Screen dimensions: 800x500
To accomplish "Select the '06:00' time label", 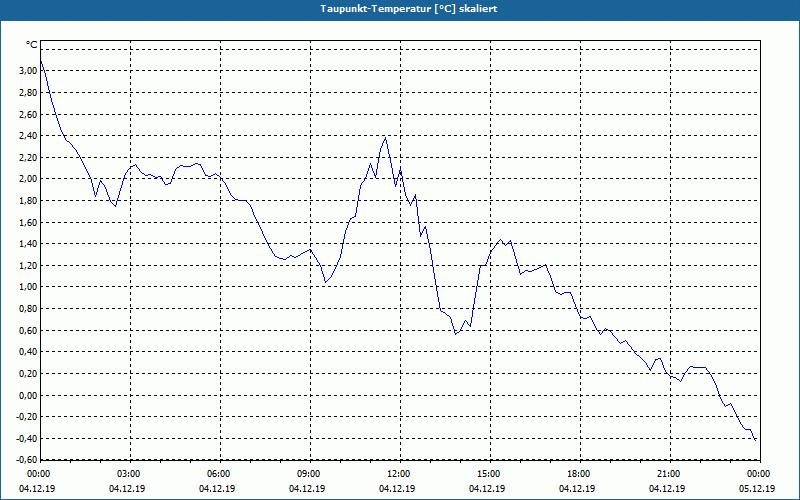I will [219, 474].
